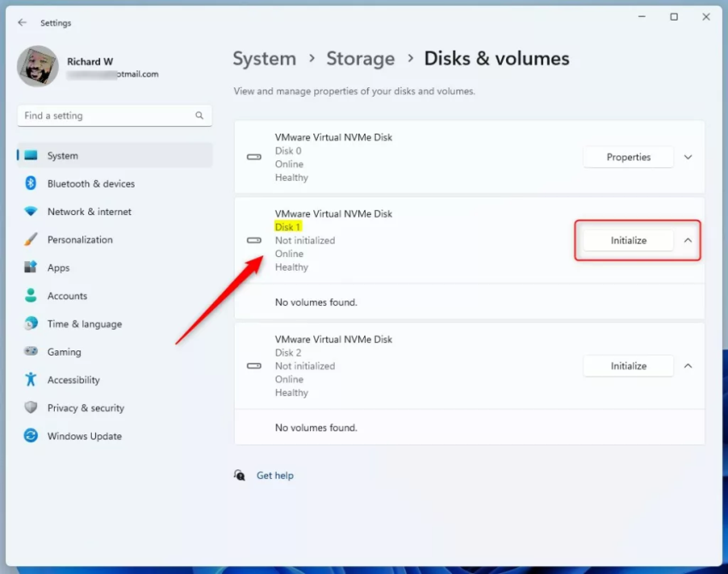Select the Personalization paintbrush icon
Image resolution: width=728 pixels, height=574 pixels.
point(31,240)
